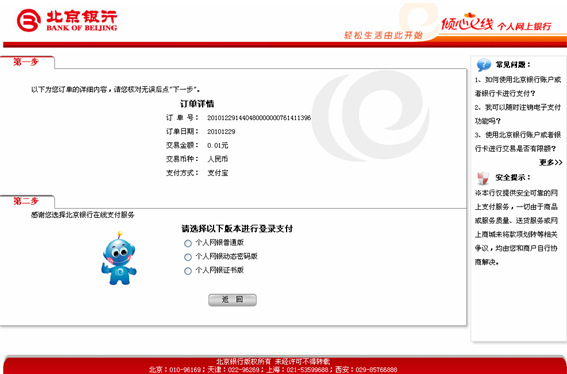Click the 订单日期 label
Screen dimensions: 567x374
click(182, 131)
